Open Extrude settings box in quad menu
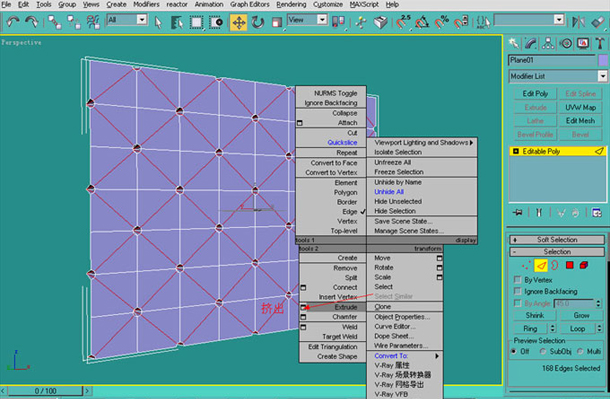The image size is (610, 399). (303, 307)
